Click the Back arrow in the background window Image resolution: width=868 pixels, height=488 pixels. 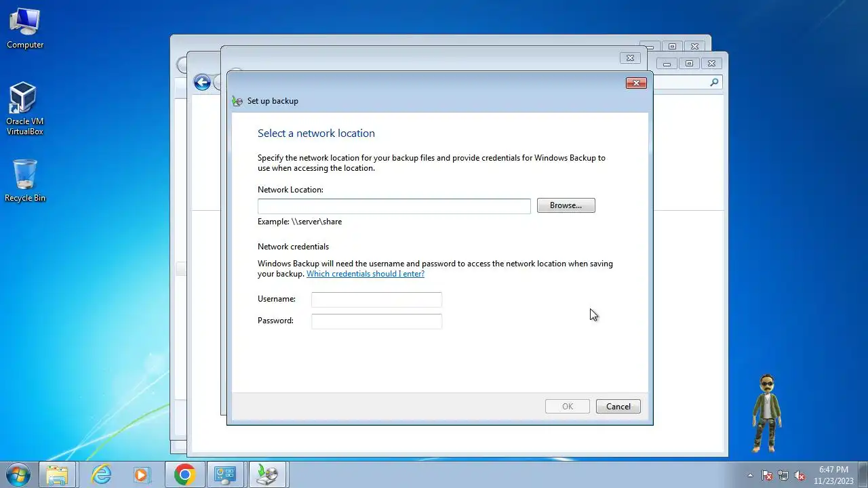[x=202, y=83]
